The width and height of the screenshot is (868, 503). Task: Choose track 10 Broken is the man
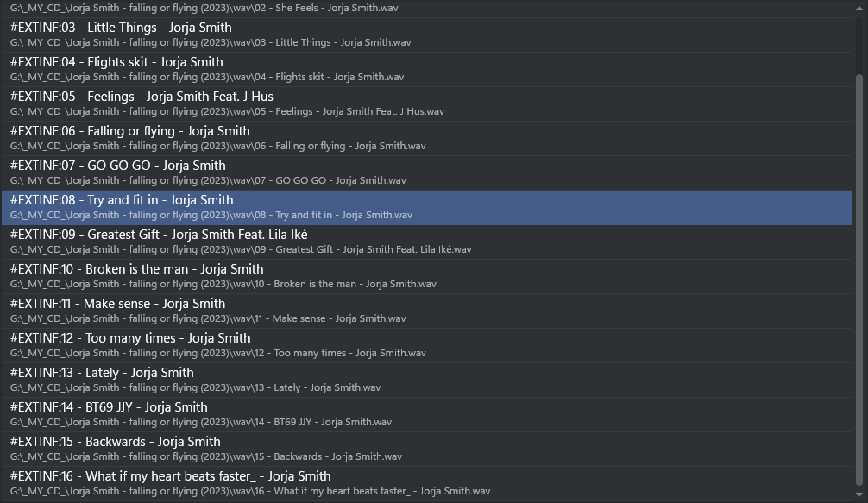tap(136, 269)
